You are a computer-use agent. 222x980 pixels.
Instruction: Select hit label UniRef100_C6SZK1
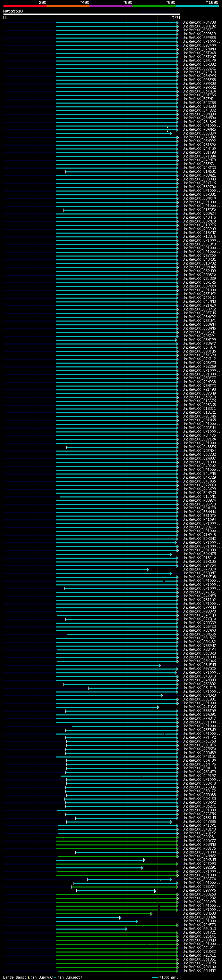tap(199, 68)
